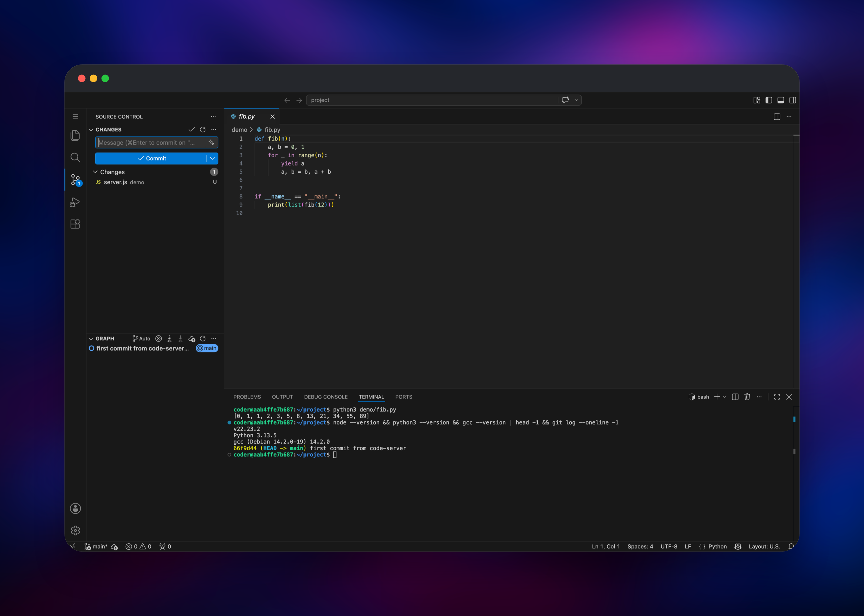
Task: Open the Run and Debug view
Action: coord(75,202)
